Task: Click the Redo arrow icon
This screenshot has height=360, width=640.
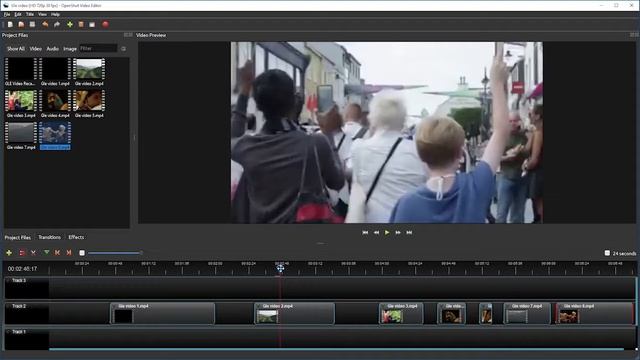Action: coord(57,24)
